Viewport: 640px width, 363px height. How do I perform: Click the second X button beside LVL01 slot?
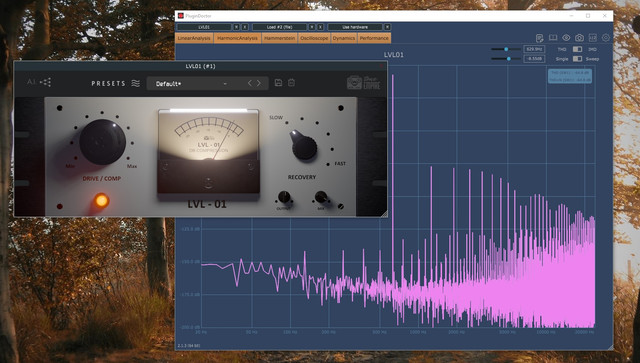244,27
